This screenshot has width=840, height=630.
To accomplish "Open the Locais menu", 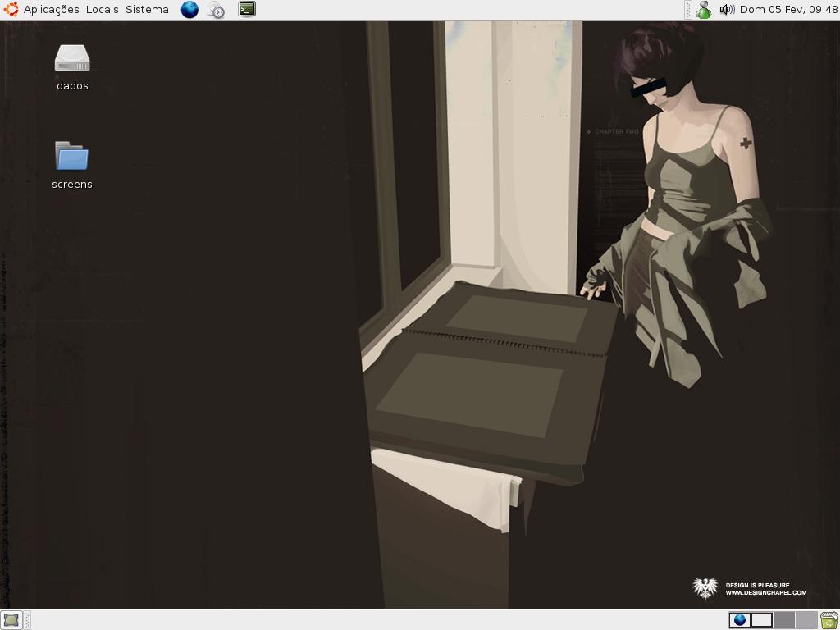I will (x=102, y=10).
